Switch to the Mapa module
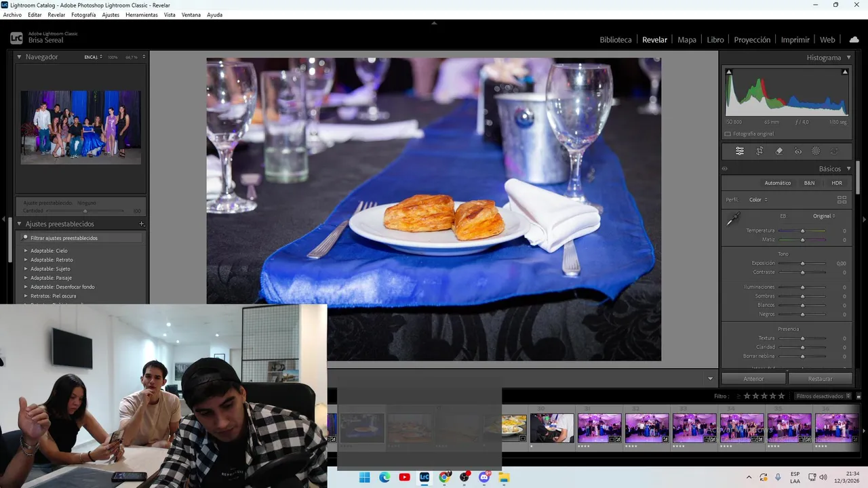Screen dimensions: 868x488 [687, 40]
